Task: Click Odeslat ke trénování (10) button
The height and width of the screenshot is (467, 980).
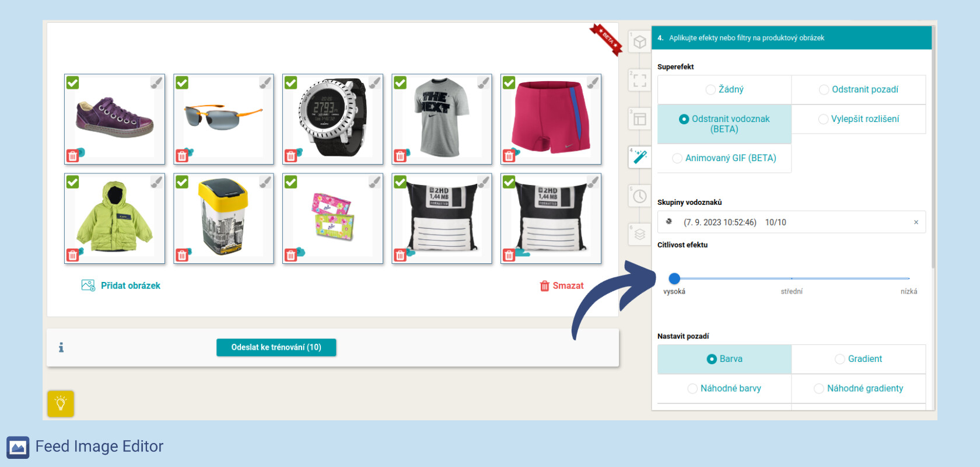Action: tap(276, 347)
